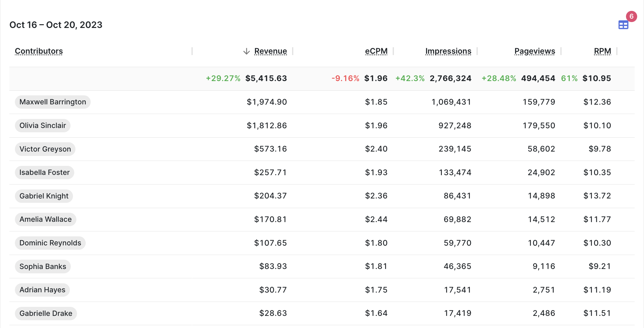This screenshot has width=644, height=328.
Task: Select Gabrielle Drake contributor tag
Action: pyautogui.click(x=46, y=313)
